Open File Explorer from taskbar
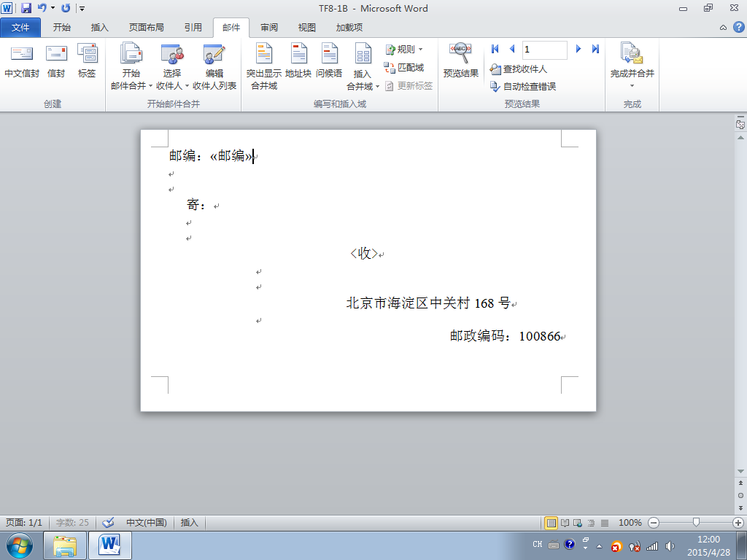The image size is (747, 560). (x=65, y=545)
